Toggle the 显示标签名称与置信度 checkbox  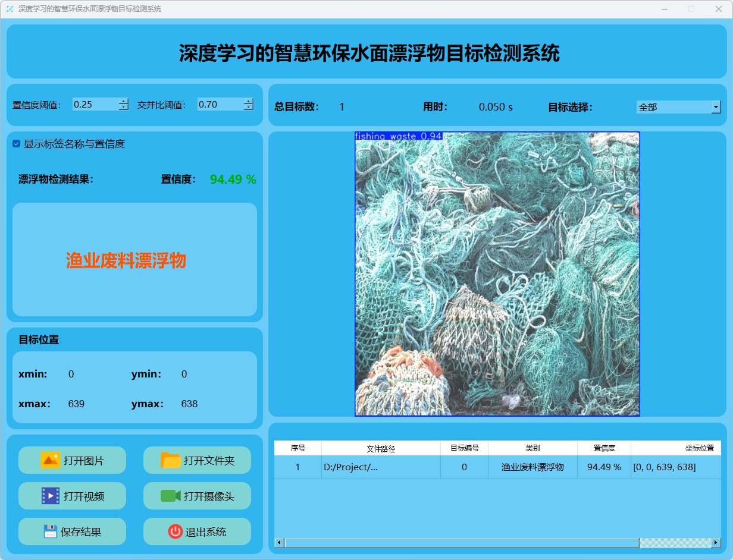click(17, 144)
